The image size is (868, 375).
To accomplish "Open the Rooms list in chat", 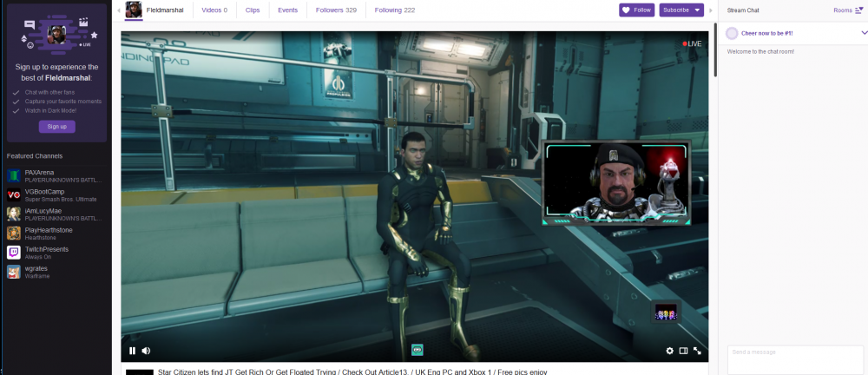I will coord(845,10).
